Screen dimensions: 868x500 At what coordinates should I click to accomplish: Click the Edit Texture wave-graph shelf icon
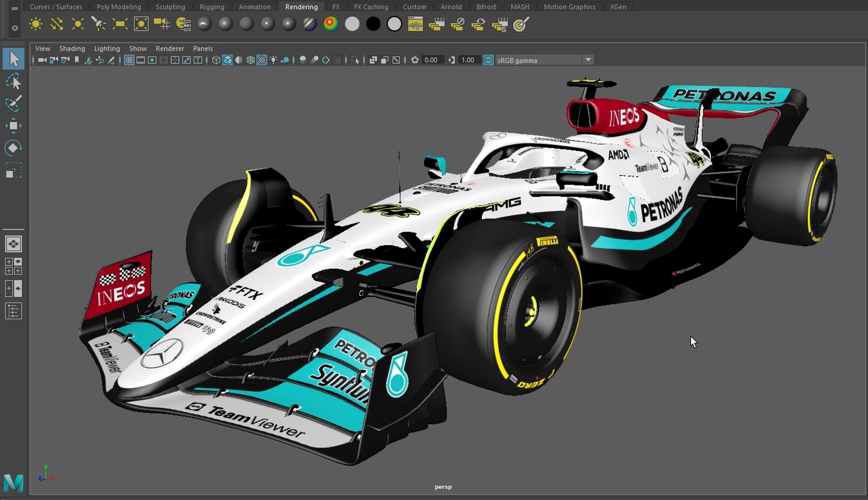click(x=415, y=24)
